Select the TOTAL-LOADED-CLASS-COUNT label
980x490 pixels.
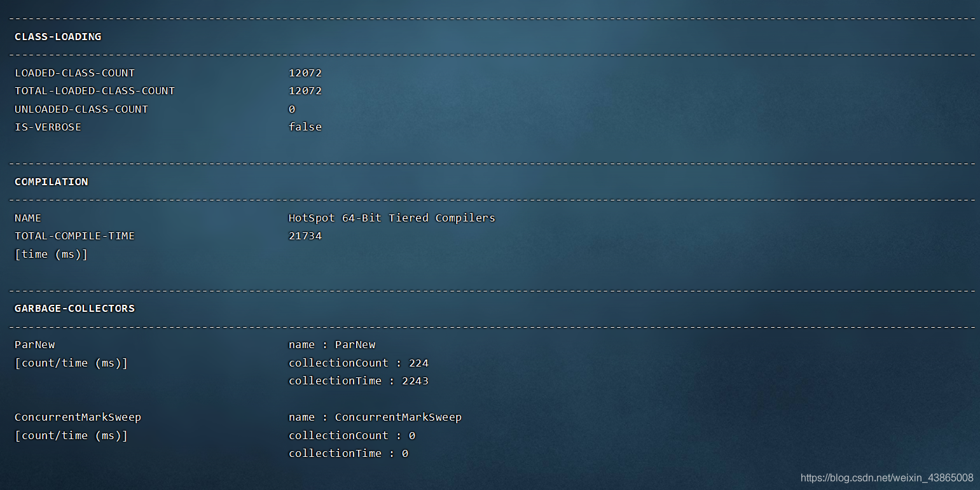[95, 91]
